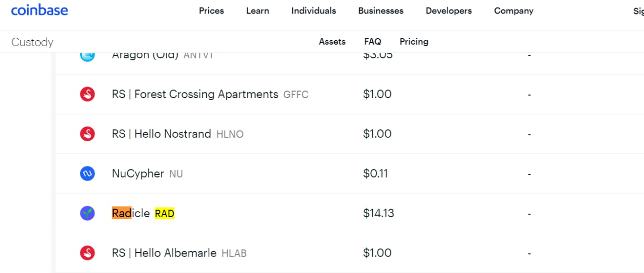Go to the Pricing tab
644x273 pixels.
click(x=414, y=42)
